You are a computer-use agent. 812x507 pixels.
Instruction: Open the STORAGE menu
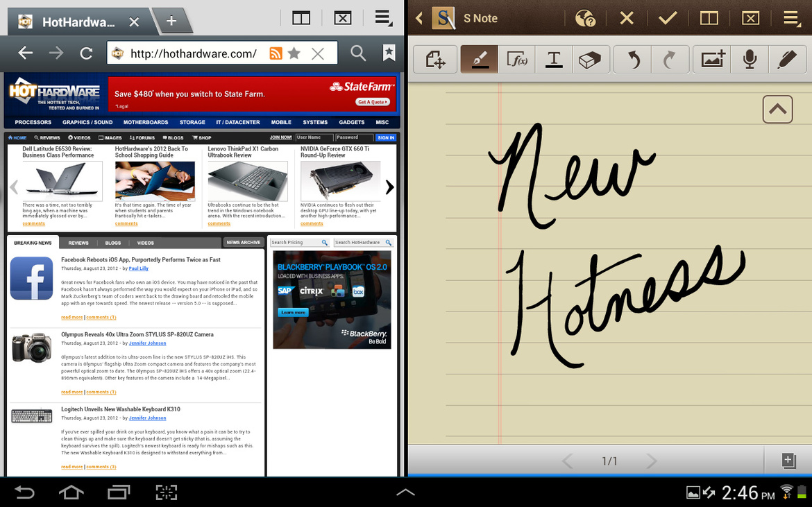tap(193, 123)
